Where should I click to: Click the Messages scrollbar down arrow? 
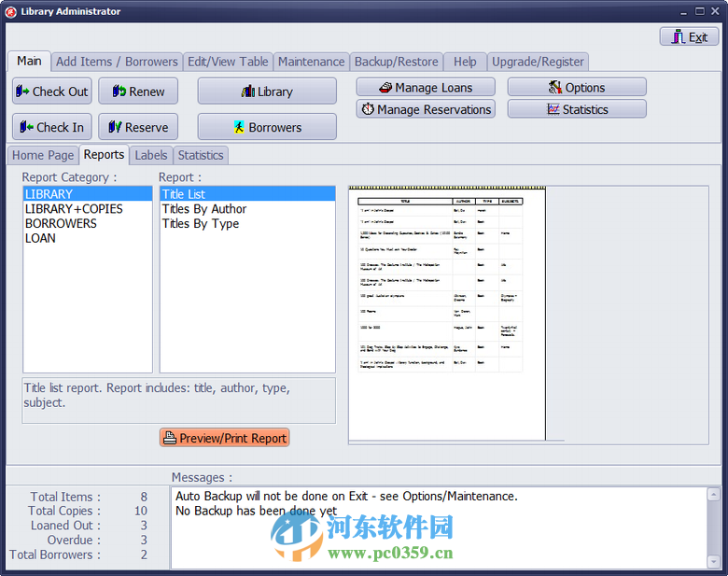click(714, 561)
